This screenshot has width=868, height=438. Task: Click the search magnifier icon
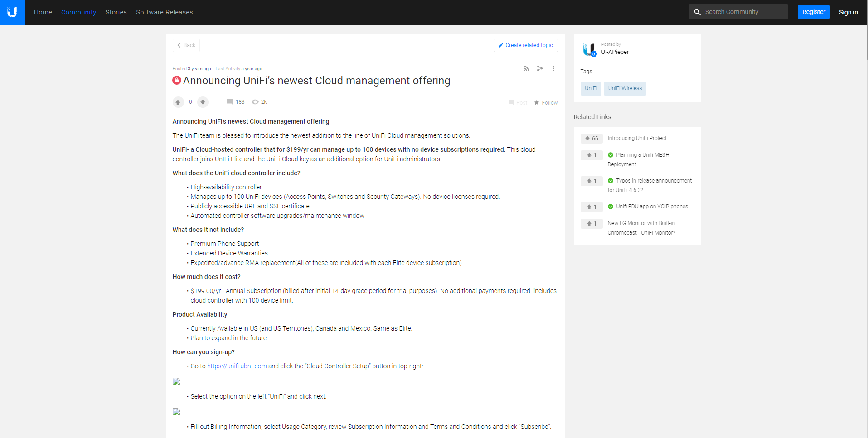(x=697, y=12)
